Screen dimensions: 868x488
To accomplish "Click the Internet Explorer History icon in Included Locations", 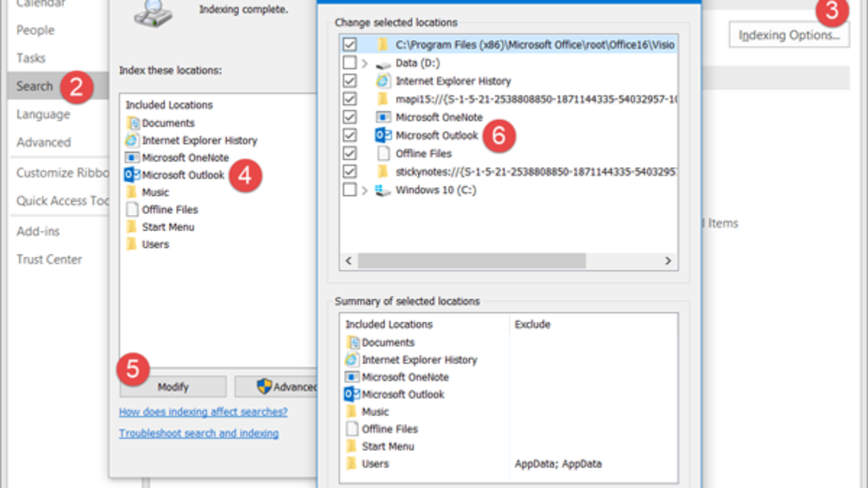I will [132, 140].
